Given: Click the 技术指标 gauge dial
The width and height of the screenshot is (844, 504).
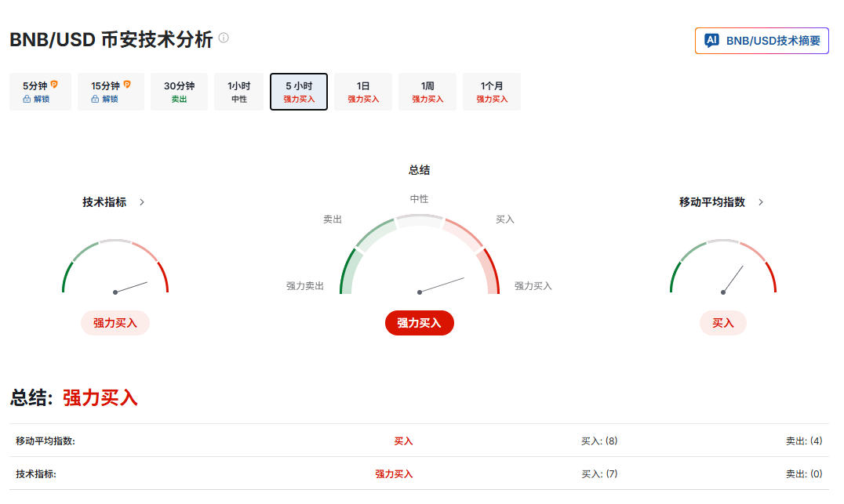Looking at the screenshot, I should [x=115, y=267].
